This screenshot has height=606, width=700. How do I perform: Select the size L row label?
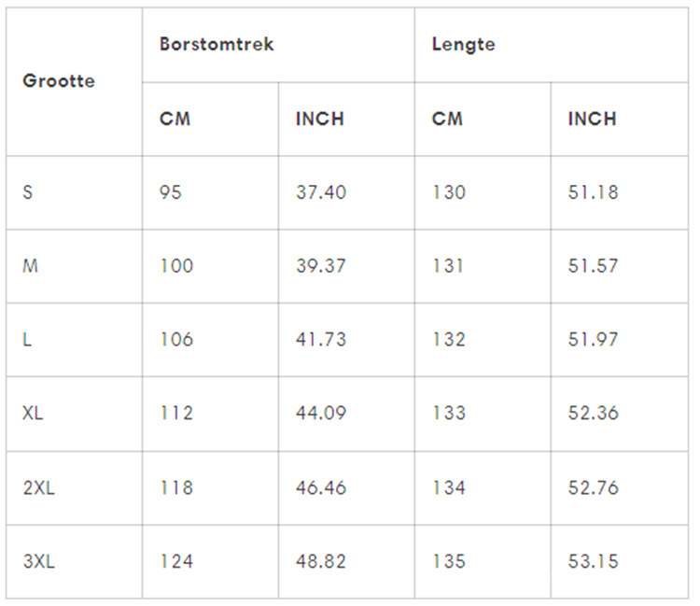tap(27, 340)
